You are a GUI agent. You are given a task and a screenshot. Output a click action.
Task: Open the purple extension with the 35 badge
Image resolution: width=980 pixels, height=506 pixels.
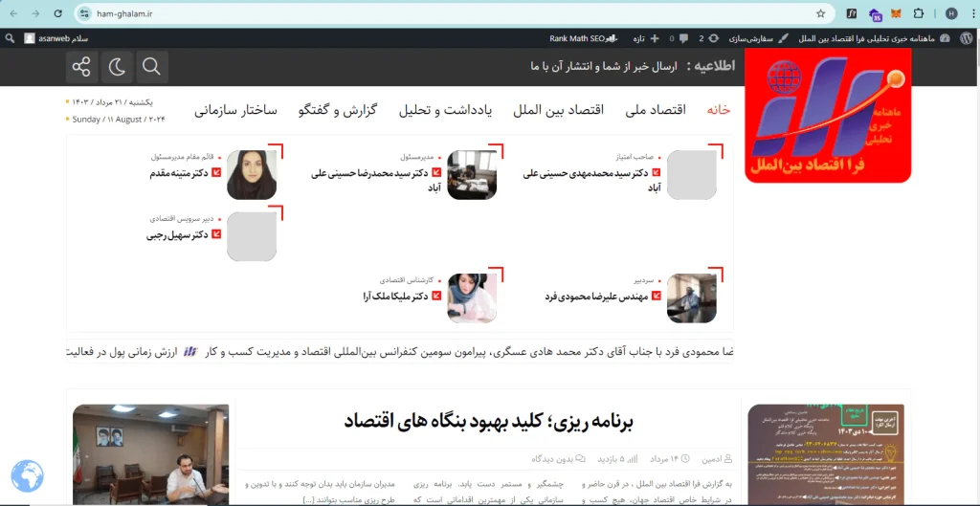(x=875, y=14)
